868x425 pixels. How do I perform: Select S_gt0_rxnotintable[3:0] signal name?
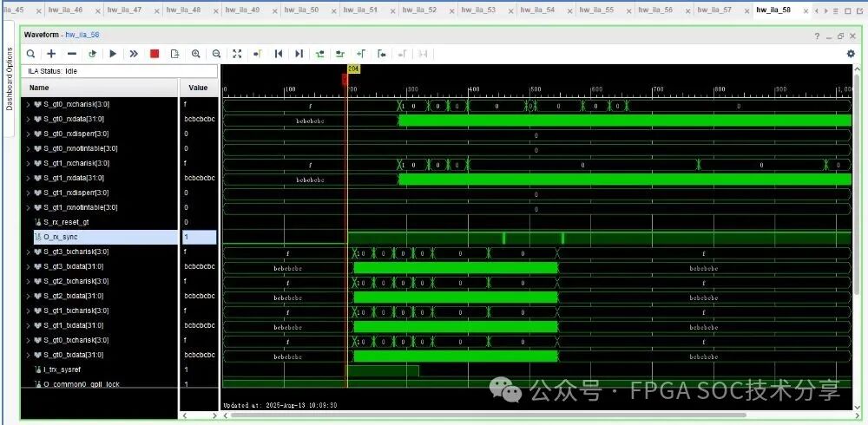[80, 148]
